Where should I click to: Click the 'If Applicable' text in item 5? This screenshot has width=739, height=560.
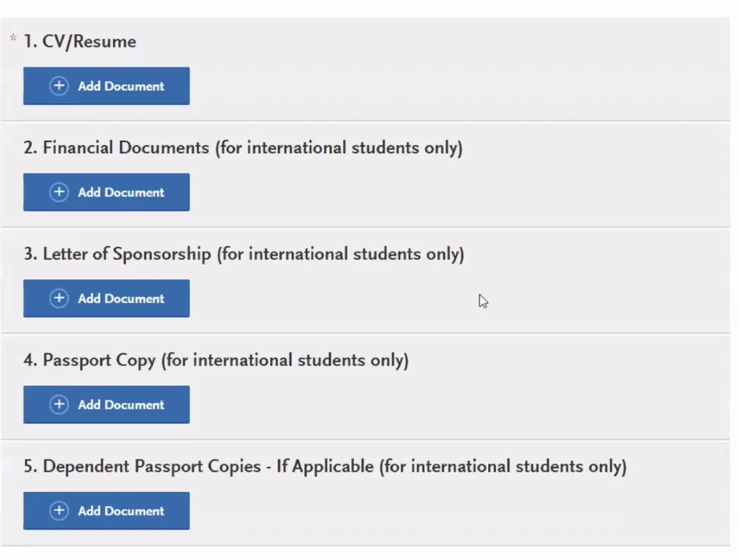pos(332,466)
